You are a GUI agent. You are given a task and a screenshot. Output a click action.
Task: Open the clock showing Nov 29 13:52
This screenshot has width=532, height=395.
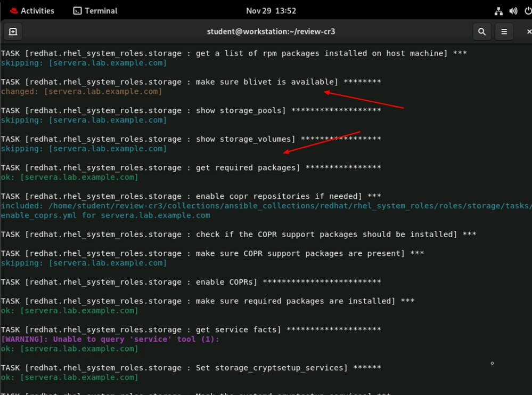pyautogui.click(x=271, y=11)
